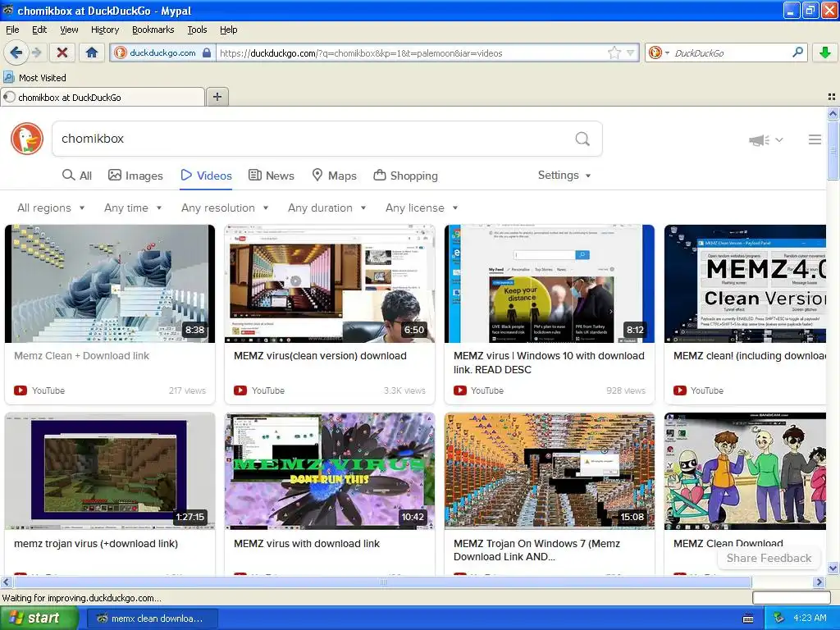Open the Windows Start button
The width and height of the screenshot is (840, 630).
(x=39, y=619)
